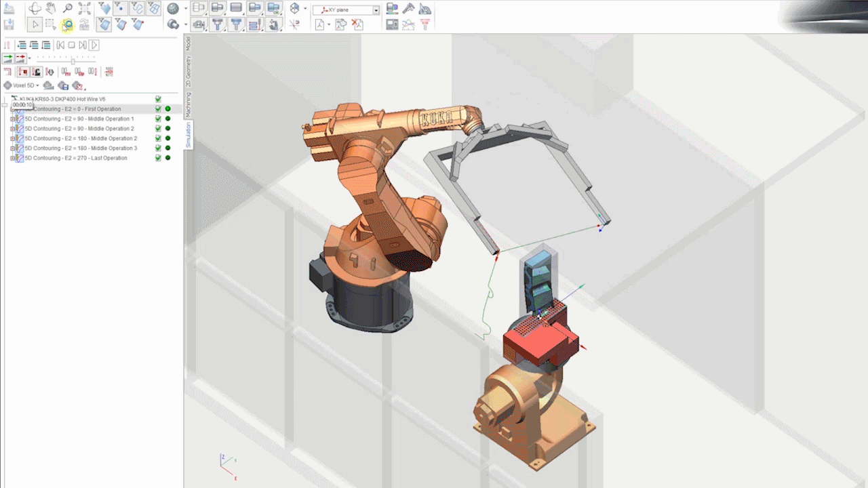Open the speed mode dropdown arrow
Screen dimensions: 868x488
tap(30, 58)
